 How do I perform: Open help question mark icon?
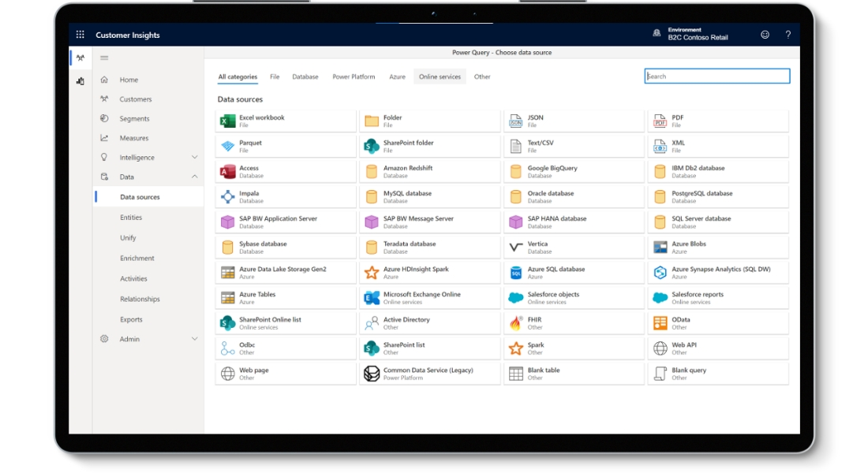tap(788, 35)
